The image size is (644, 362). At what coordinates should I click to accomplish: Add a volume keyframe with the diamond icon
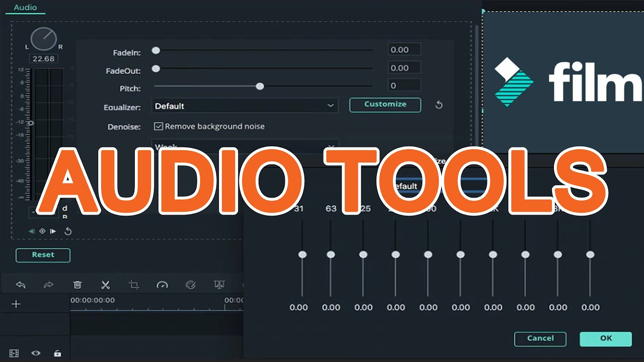coord(42,231)
